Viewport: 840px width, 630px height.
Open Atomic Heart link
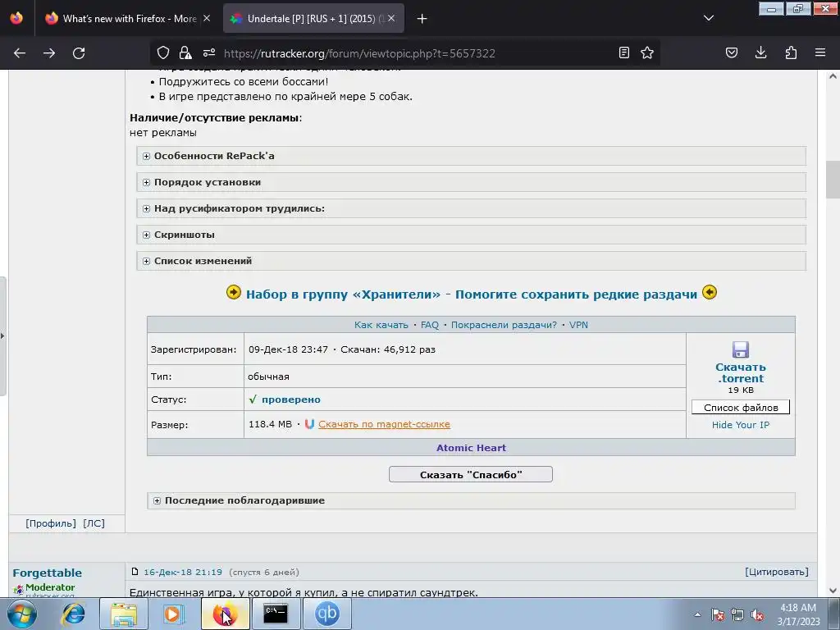point(471,448)
